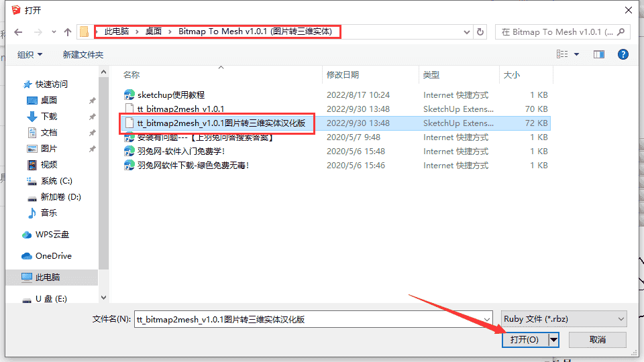Change the view layout icon
This screenshot has width=644, height=362.
coord(562,54)
